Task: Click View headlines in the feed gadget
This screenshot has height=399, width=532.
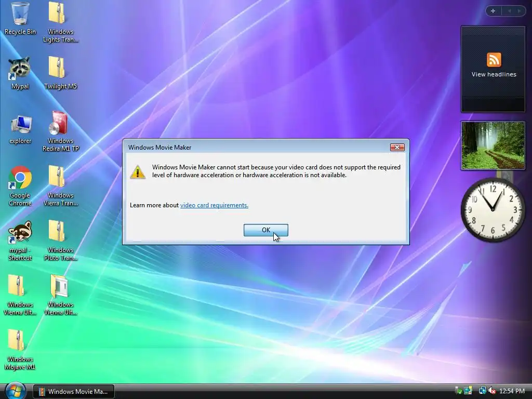Action: pyautogui.click(x=494, y=74)
